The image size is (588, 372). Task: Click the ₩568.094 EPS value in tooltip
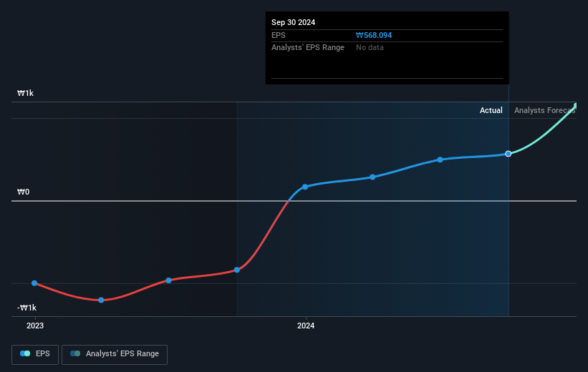click(x=374, y=35)
